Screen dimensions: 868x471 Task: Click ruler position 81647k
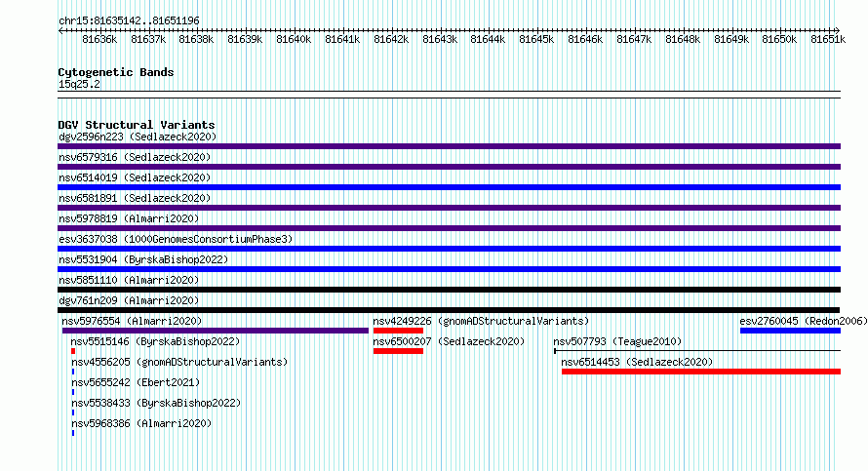[x=634, y=39]
